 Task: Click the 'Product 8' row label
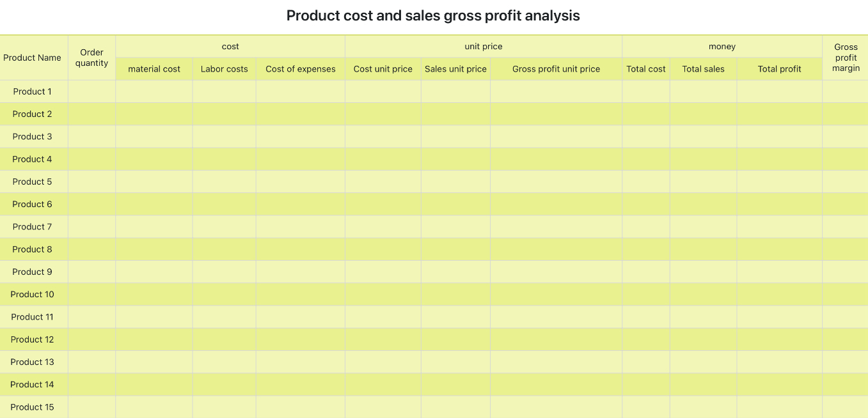tap(33, 249)
